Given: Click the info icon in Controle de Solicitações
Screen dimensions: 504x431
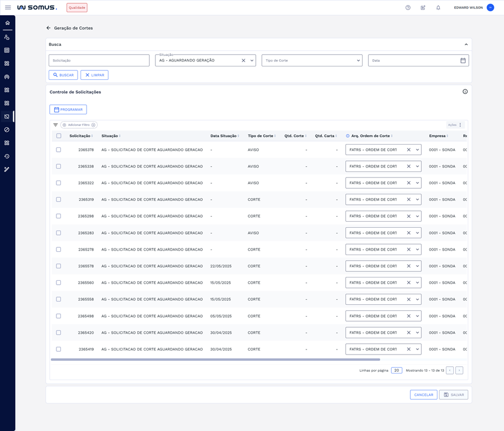Looking at the screenshot, I should [465, 92].
